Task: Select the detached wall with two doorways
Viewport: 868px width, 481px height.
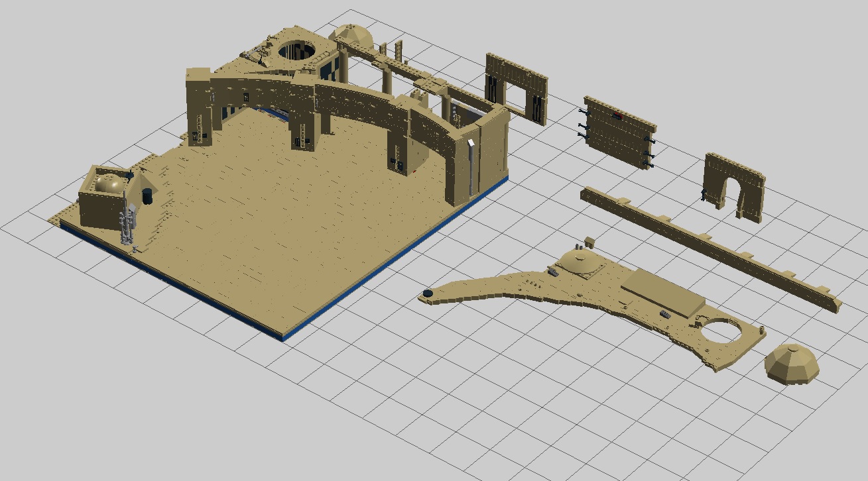Action: click(516, 87)
